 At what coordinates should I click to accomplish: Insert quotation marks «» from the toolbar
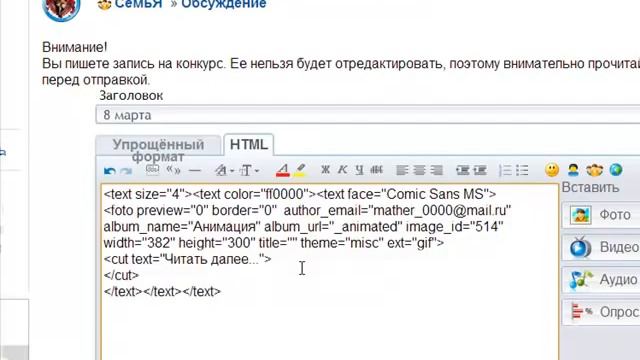tap(173, 170)
